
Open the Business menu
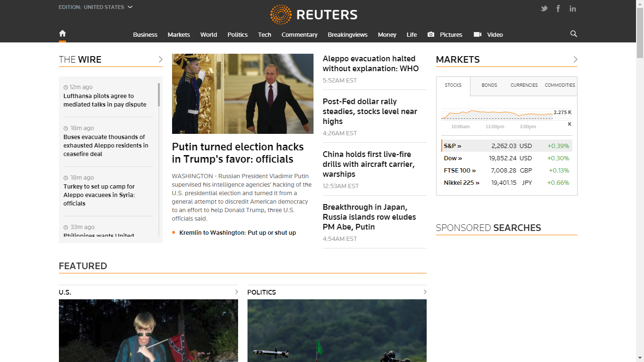[x=145, y=34]
